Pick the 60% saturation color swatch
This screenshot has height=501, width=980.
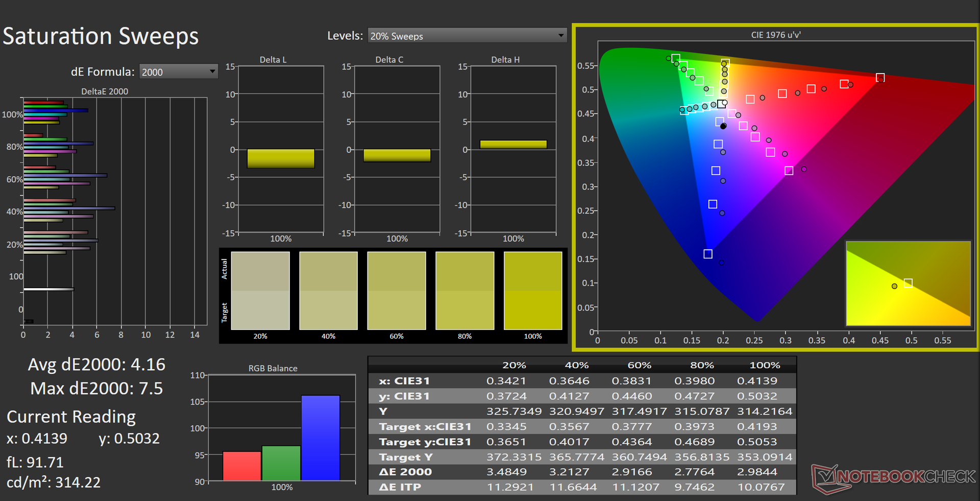coord(397,291)
